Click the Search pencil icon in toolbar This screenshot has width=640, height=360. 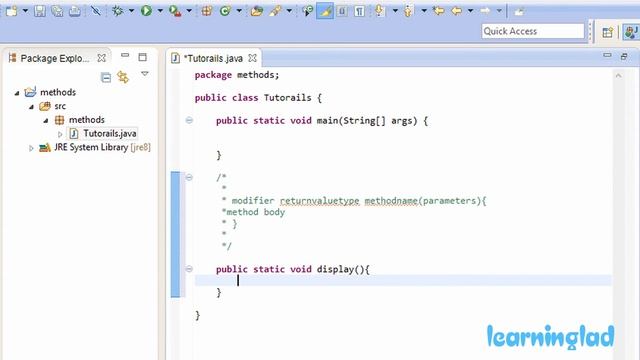[x=275, y=11]
